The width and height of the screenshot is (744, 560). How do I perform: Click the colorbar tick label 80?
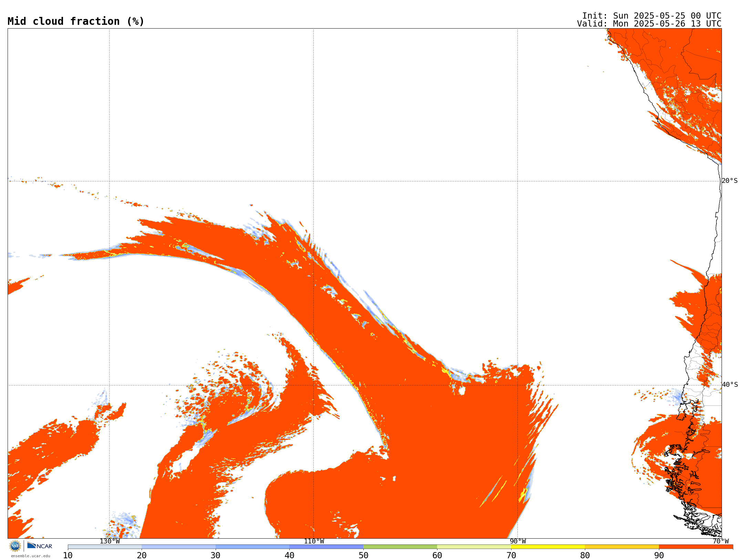point(585,556)
